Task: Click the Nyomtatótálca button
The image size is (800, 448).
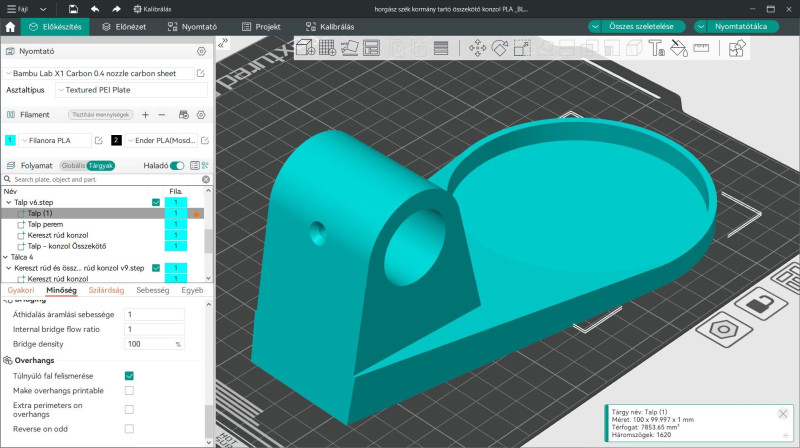Action: tap(741, 27)
